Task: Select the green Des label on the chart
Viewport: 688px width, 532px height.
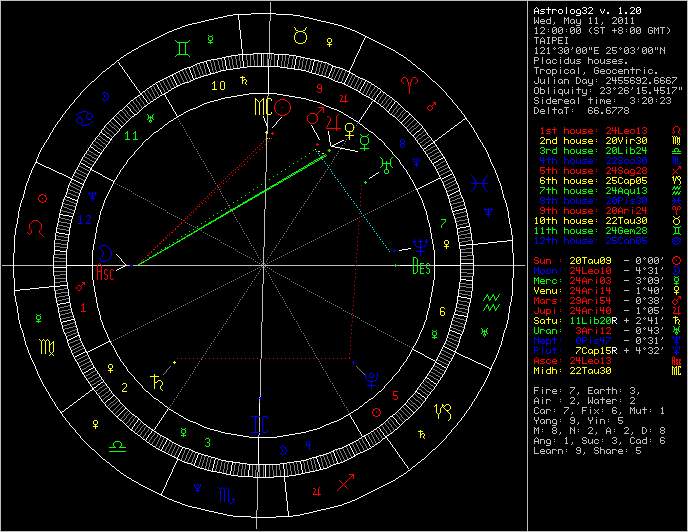Action: (x=422, y=266)
